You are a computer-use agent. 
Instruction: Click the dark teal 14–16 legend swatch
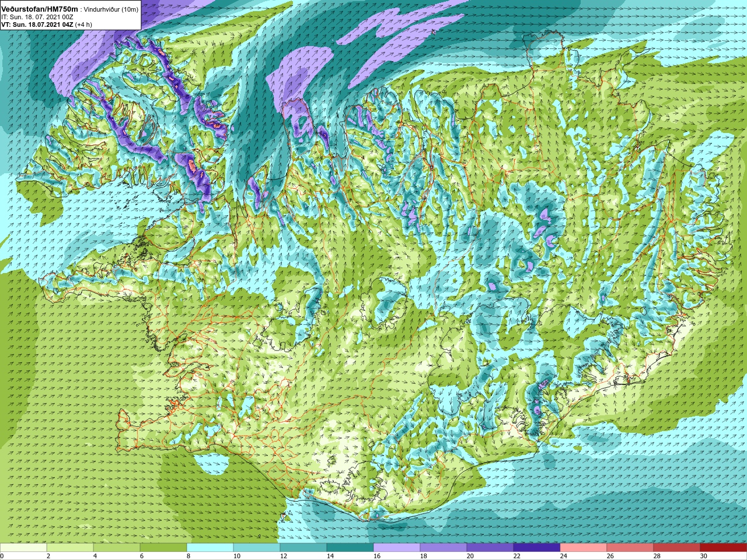[350, 547]
